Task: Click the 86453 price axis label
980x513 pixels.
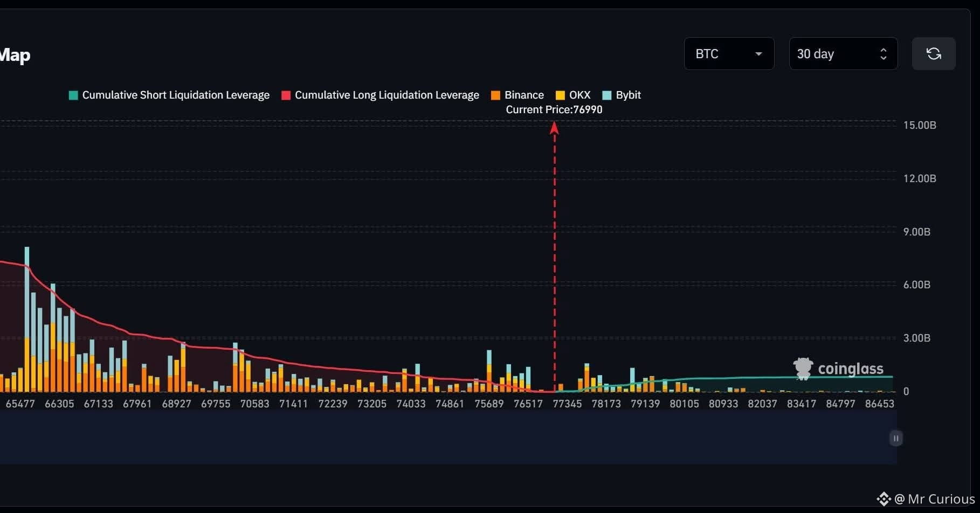Action: [x=880, y=404]
